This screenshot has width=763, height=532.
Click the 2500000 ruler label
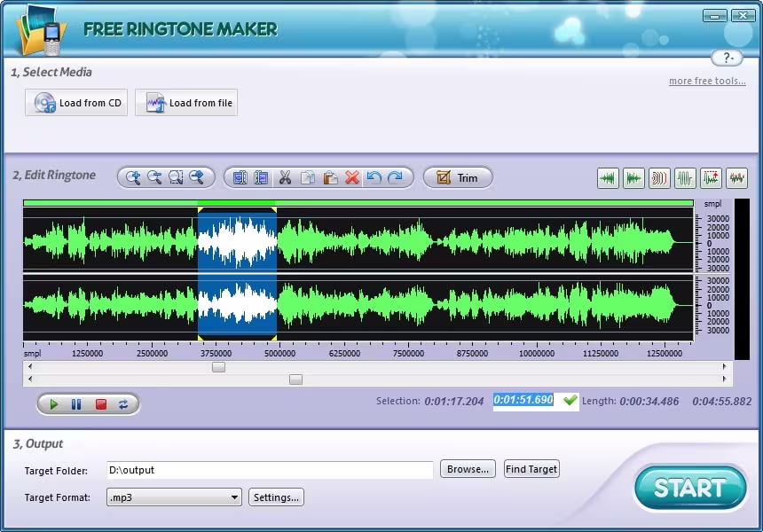(x=152, y=354)
